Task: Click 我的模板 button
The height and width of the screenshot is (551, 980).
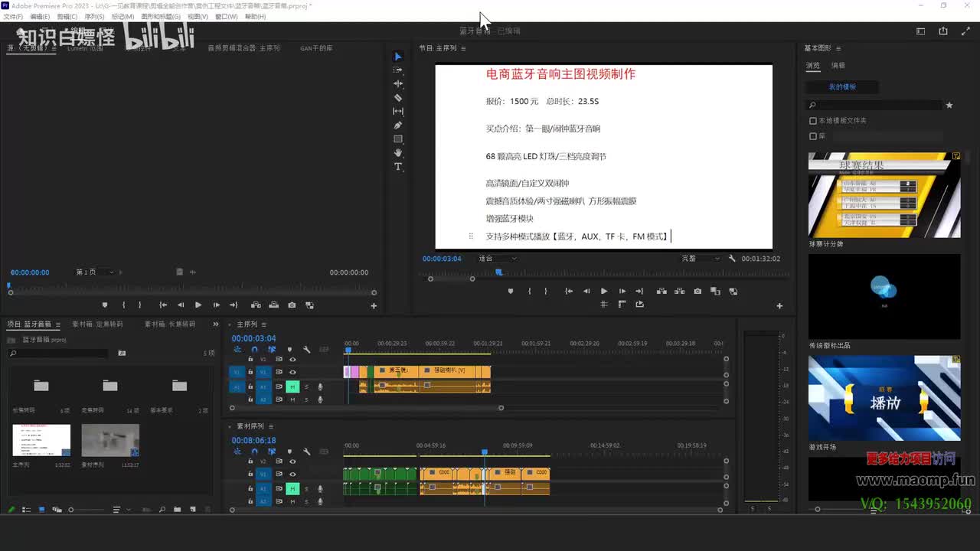Action: 842,87
